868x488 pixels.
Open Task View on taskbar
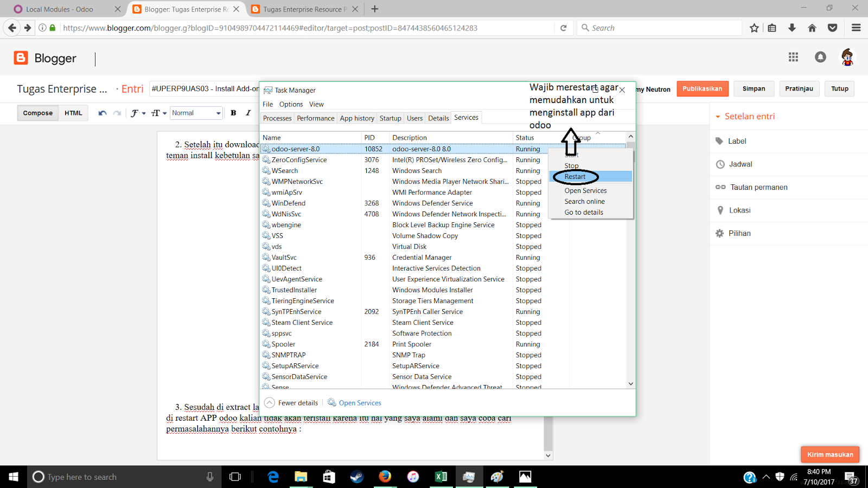point(235,477)
